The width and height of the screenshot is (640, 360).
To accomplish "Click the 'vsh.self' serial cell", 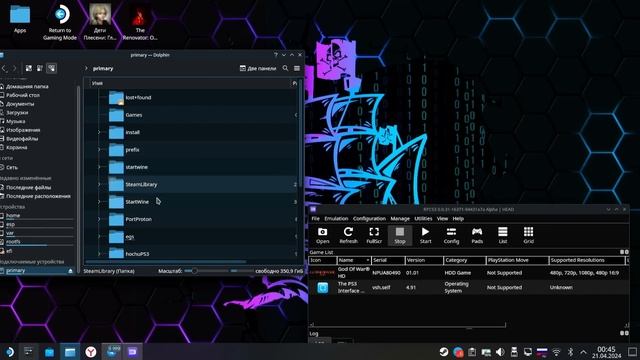I will tap(381, 287).
